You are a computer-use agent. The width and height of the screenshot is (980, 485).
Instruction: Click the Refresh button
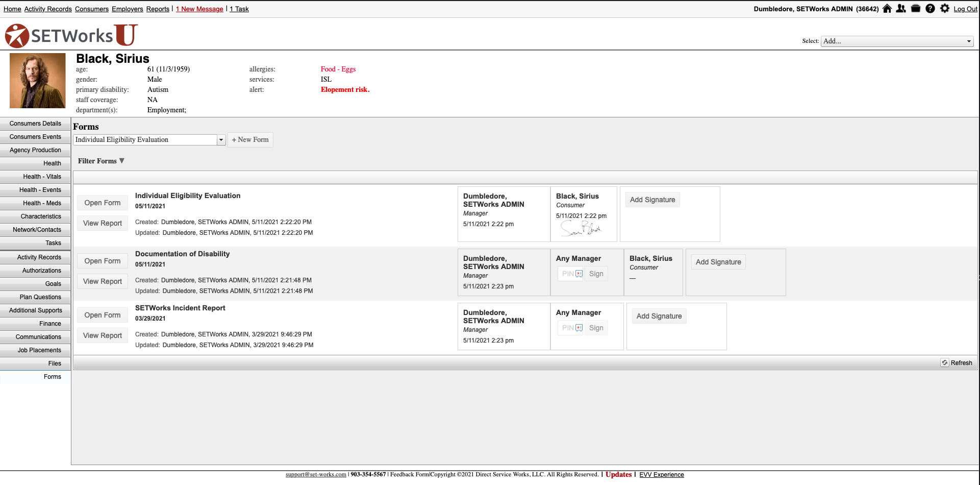point(957,363)
